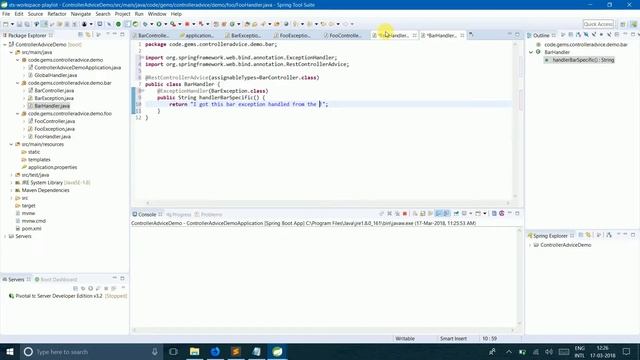Image resolution: width=640 pixels, height=360 pixels.
Task: Expand JRE System Library node
Action: coord(11,182)
